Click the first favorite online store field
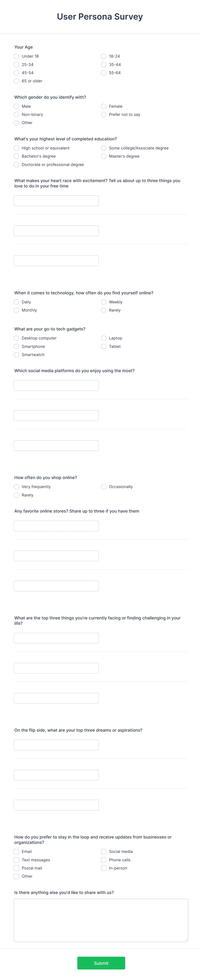Viewport: 200px width, 980px height. [x=56, y=525]
